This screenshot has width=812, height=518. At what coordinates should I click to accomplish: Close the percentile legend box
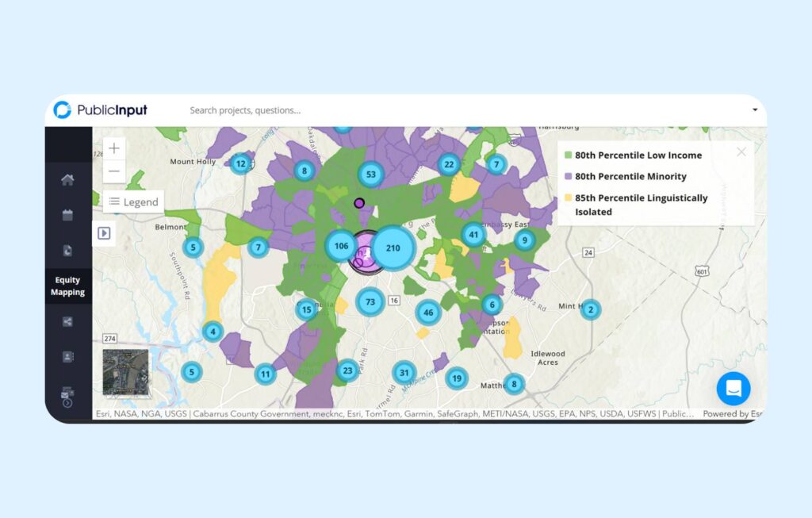pyautogui.click(x=741, y=152)
